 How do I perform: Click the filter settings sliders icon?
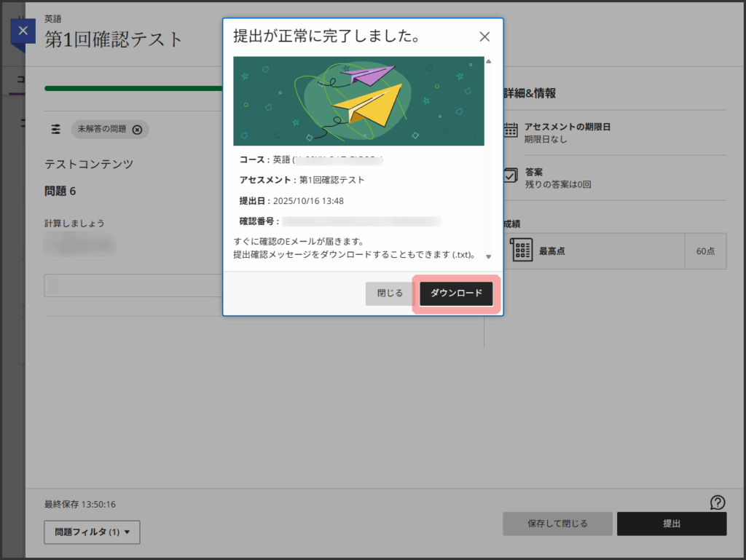click(x=56, y=129)
